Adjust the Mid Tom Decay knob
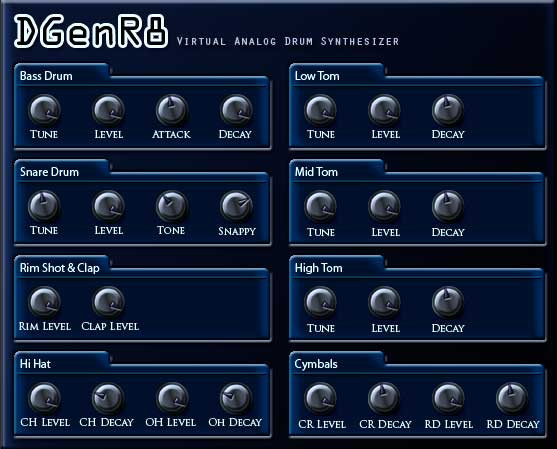The height and width of the screenshot is (449, 557). click(448, 206)
